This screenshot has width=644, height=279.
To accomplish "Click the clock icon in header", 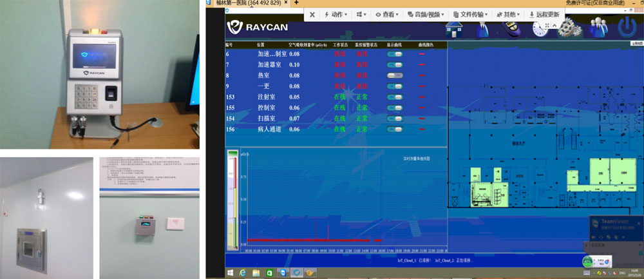I will [x=541, y=28].
